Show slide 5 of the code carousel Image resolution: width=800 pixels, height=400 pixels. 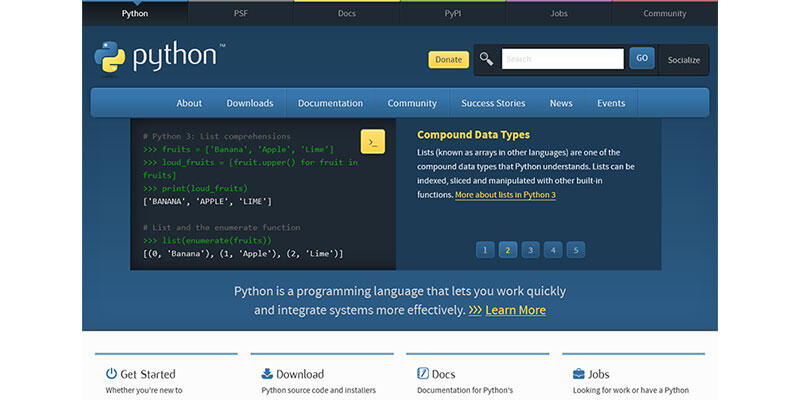576,250
